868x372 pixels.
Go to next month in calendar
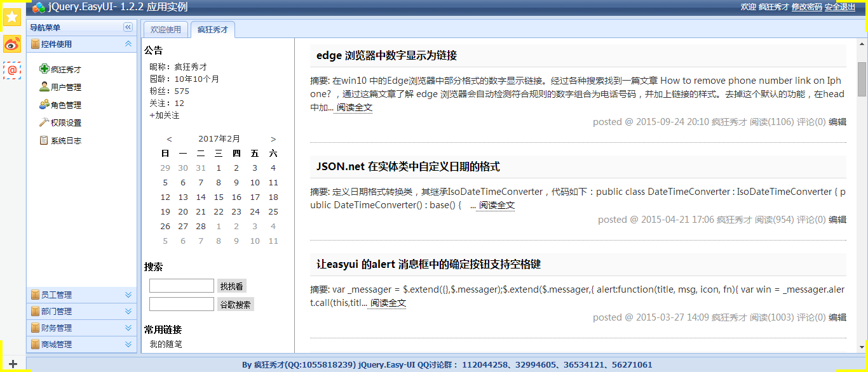tap(273, 139)
